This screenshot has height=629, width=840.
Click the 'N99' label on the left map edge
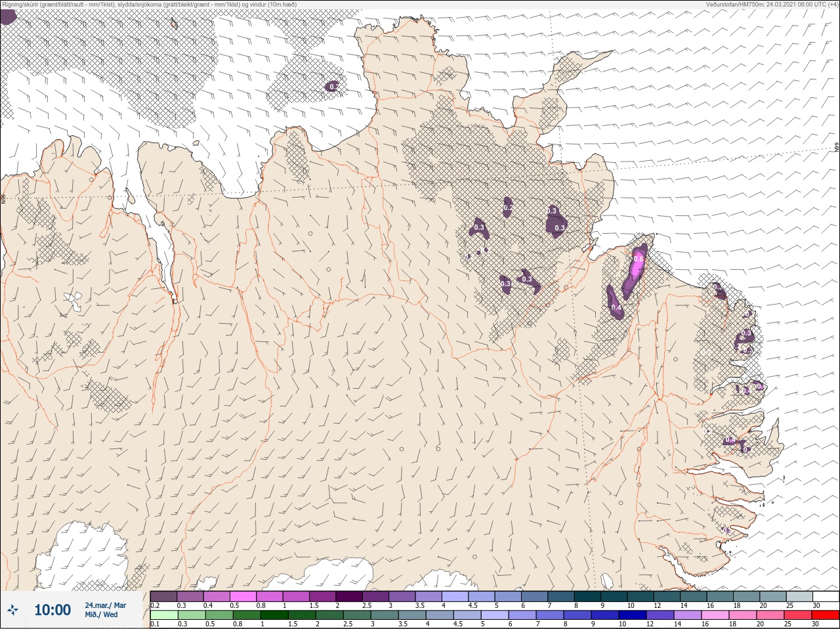click(3, 198)
